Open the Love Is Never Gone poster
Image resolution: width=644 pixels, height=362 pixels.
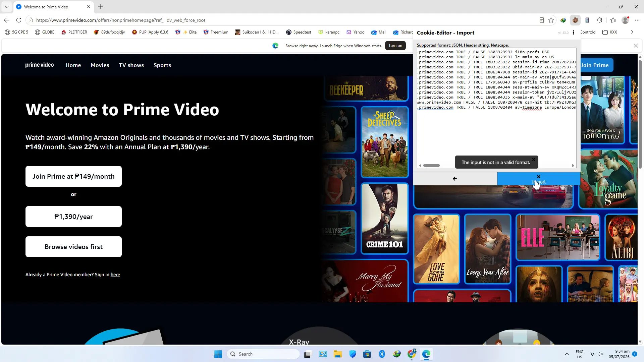click(436, 249)
